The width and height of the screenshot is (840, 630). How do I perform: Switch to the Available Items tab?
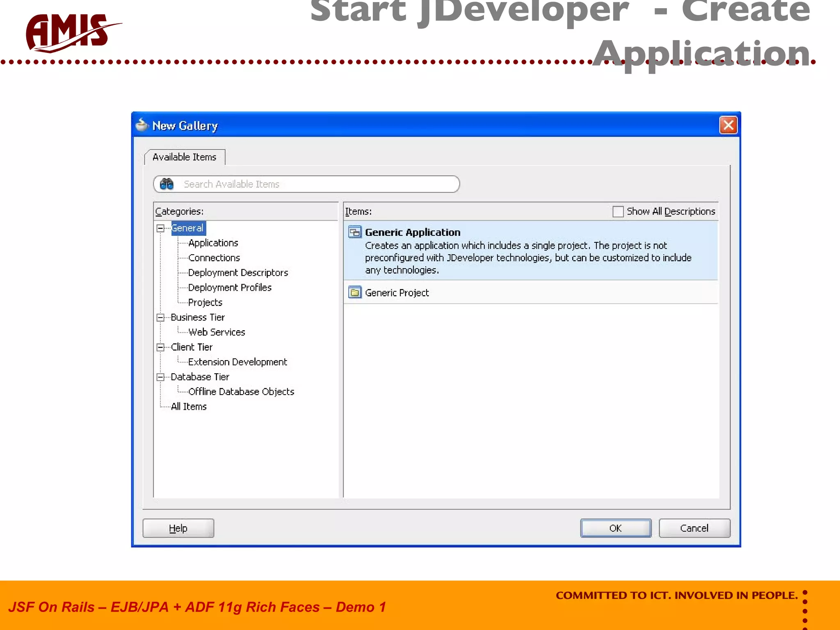[185, 157]
